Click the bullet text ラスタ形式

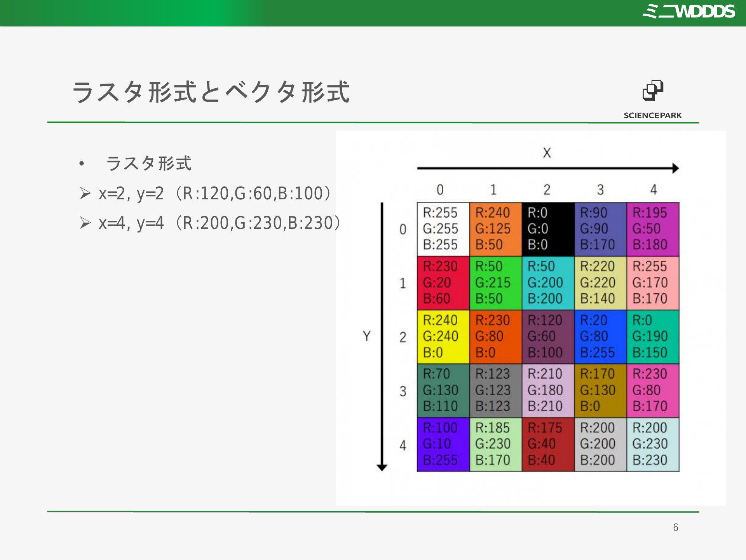(x=149, y=163)
